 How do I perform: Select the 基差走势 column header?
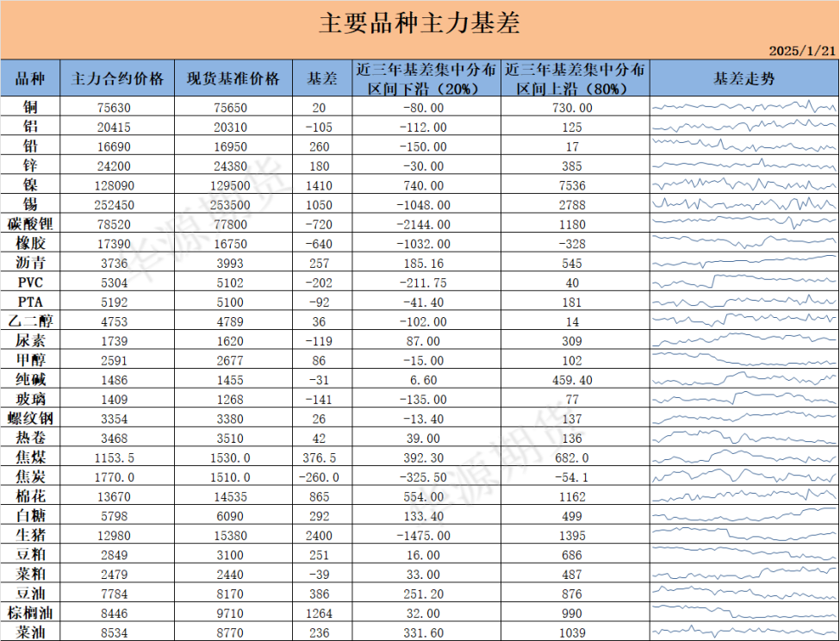tap(744, 79)
